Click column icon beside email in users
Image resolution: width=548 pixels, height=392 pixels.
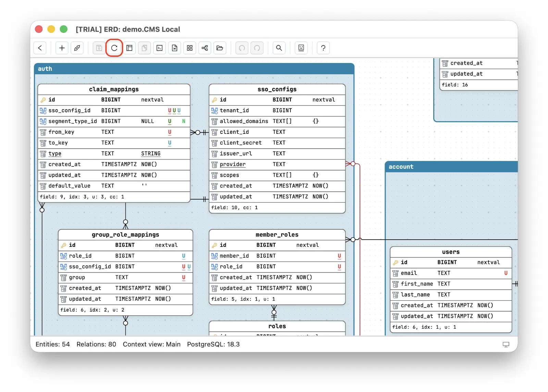point(396,273)
